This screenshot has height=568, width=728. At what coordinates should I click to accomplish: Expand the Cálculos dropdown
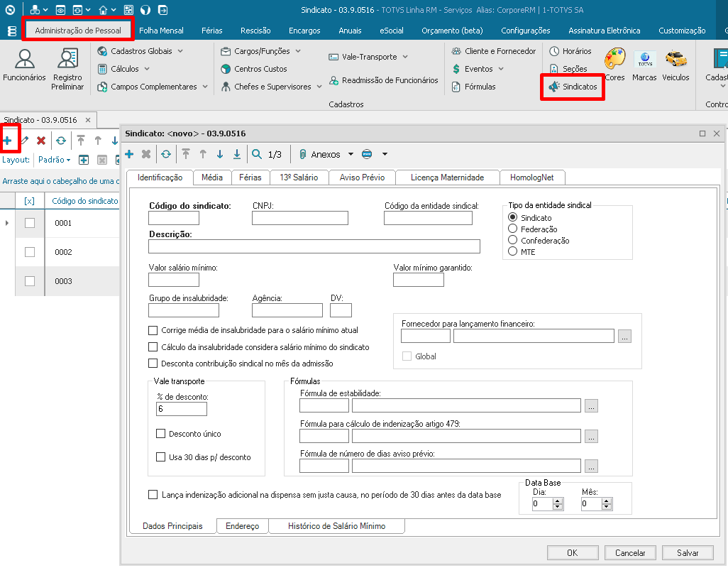click(147, 69)
